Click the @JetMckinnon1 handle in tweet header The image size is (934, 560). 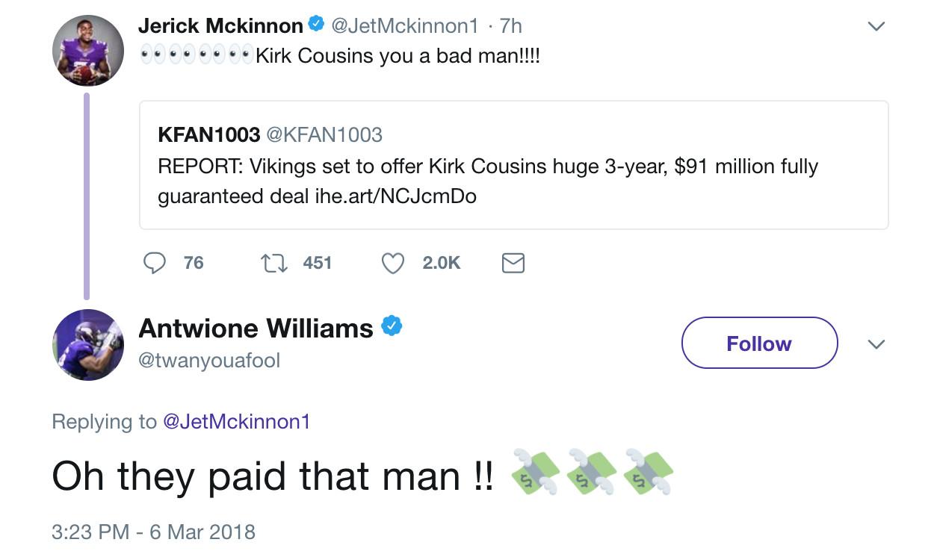click(x=403, y=25)
